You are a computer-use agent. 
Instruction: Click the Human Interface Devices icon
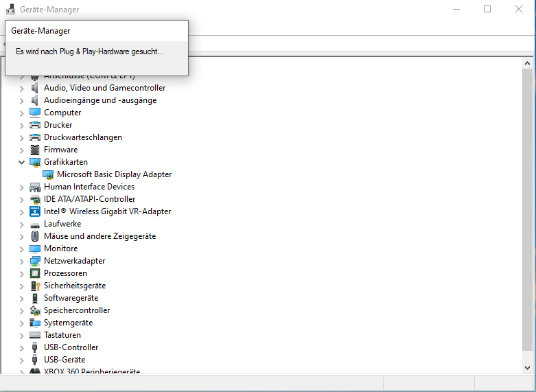[35, 187]
